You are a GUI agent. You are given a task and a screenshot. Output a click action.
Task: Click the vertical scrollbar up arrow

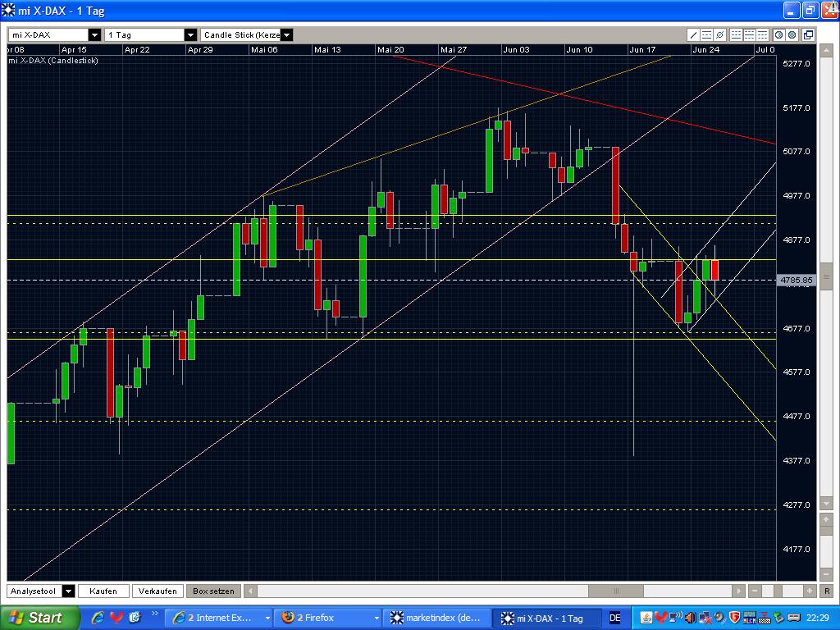click(x=825, y=51)
